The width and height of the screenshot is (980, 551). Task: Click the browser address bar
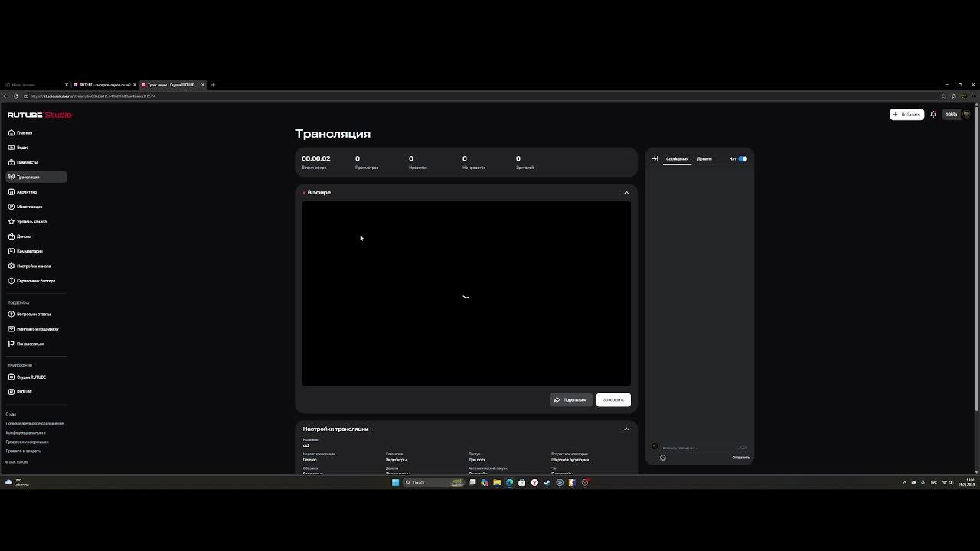[x=482, y=96]
